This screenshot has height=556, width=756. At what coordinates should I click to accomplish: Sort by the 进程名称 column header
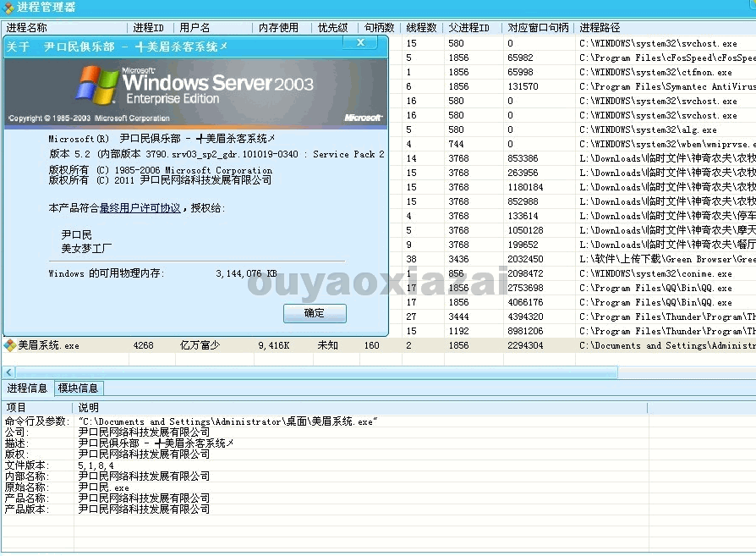click(64, 28)
